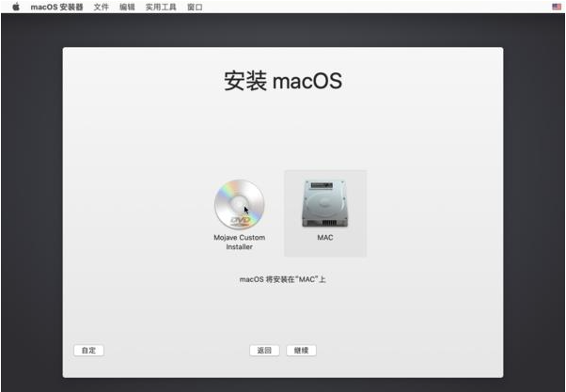Open the 编辑 menu
Screen dimensions: 566x392
[x=127, y=8]
